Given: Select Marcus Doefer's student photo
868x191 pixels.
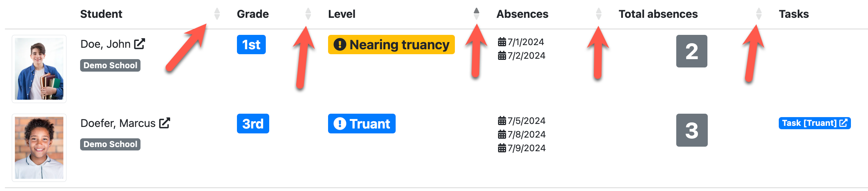Looking at the screenshot, I should [x=39, y=148].
